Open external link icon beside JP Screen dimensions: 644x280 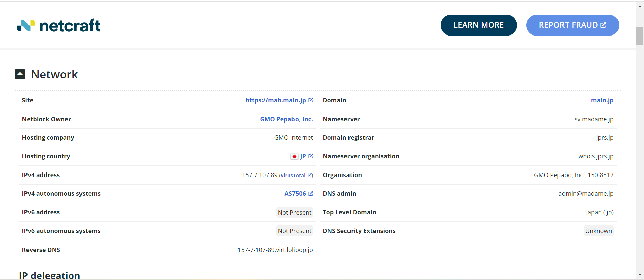click(311, 156)
